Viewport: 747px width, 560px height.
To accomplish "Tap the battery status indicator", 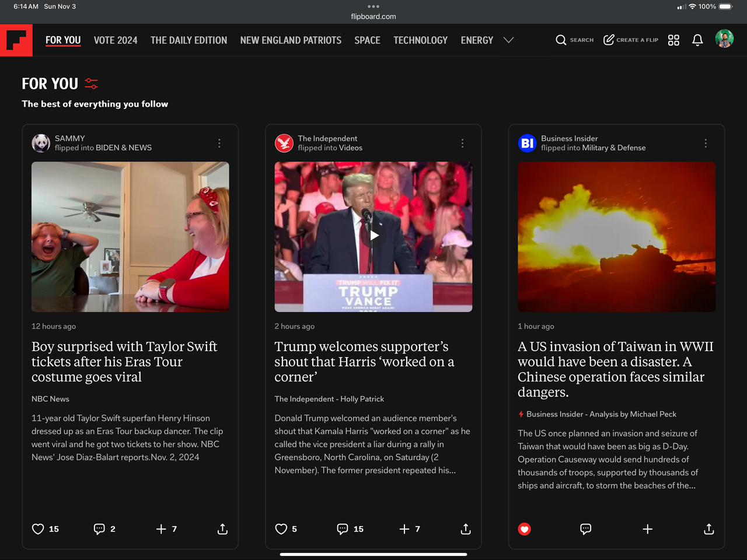I will point(725,6).
